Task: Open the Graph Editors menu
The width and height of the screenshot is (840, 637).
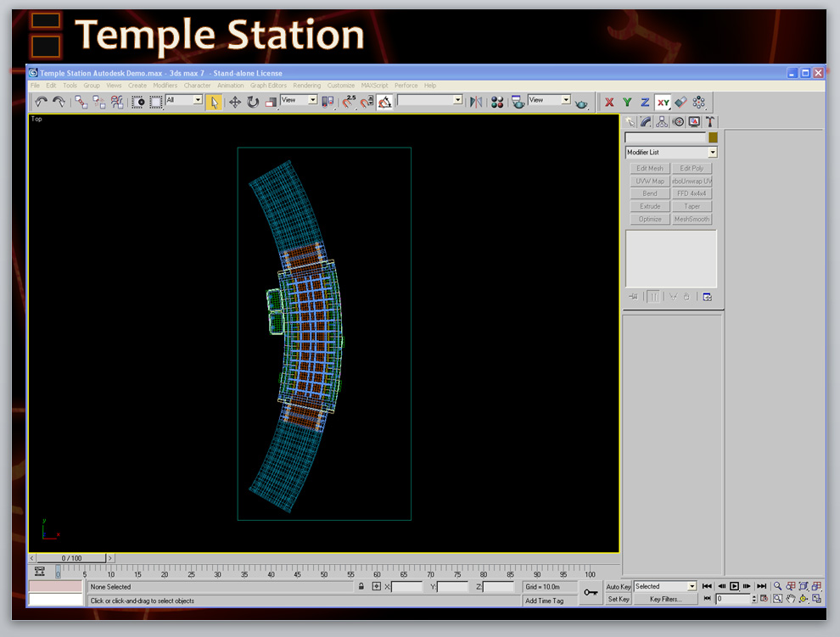Action: (268, 86)
